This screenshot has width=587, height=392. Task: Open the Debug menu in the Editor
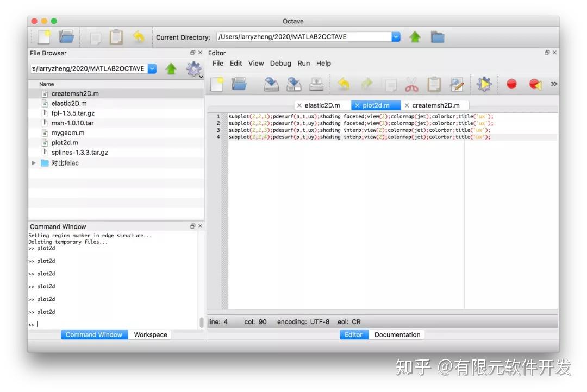[x=280, y=63]
